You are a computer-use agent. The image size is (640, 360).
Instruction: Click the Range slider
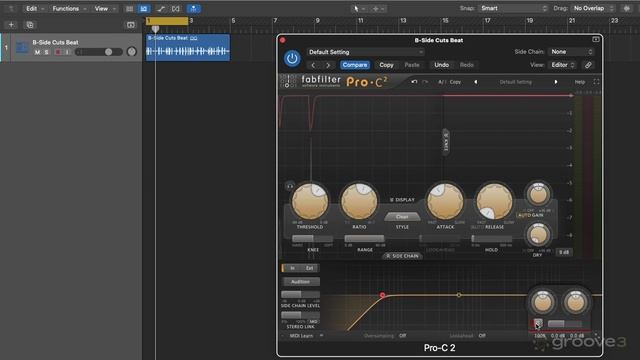(364, 238)
